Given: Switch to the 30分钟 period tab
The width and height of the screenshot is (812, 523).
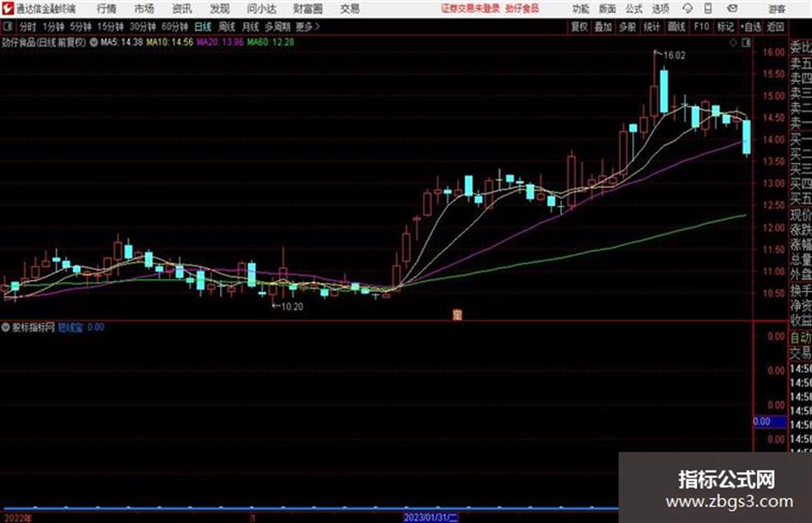Looking at the screenshot, I should (143, 27).
